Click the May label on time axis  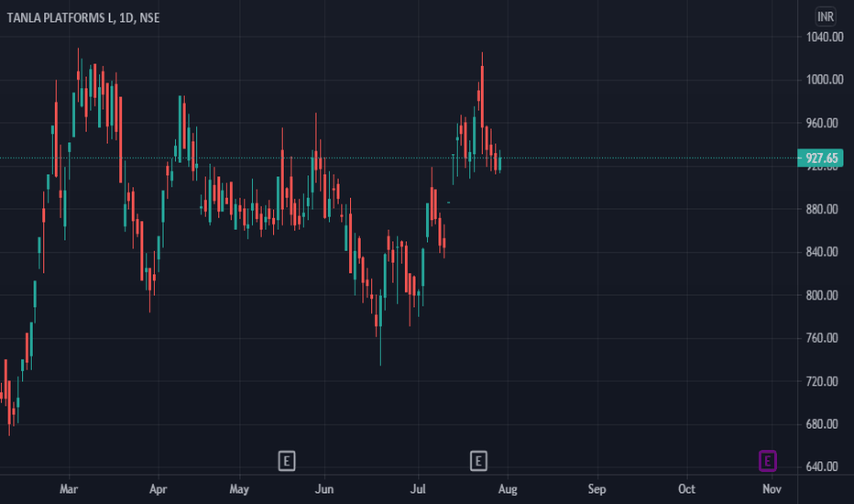pyautogui.click(x=239, y=489)
